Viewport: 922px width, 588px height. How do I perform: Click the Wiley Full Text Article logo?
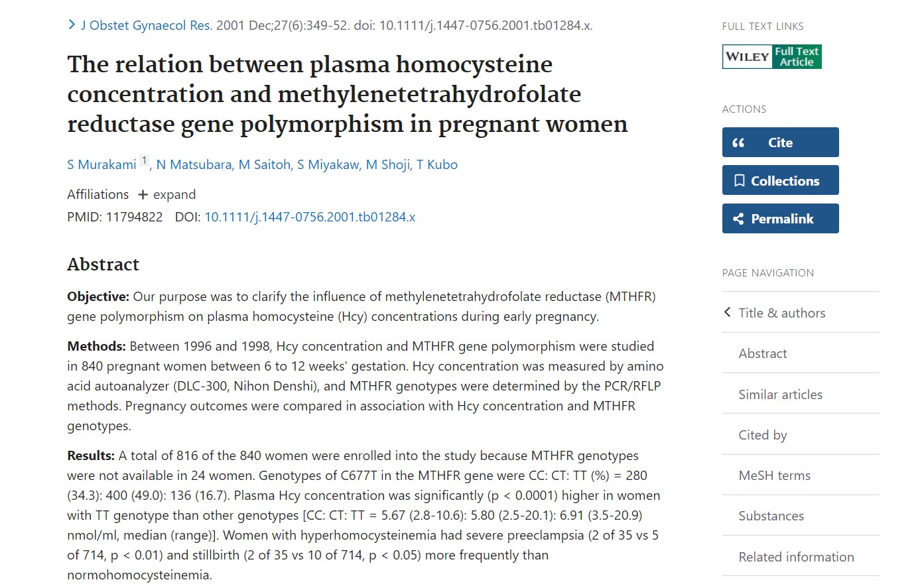771,57
